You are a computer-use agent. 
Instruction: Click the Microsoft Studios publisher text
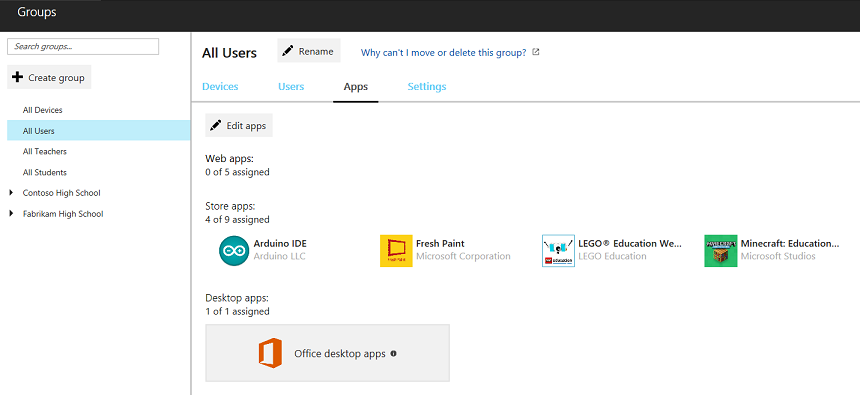[778, 256]
